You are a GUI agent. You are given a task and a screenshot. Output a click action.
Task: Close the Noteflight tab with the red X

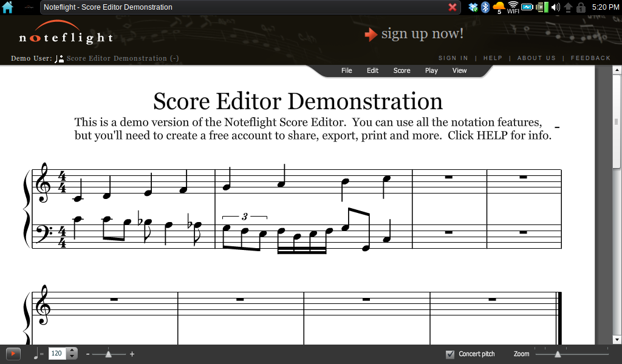coord(452,7)
